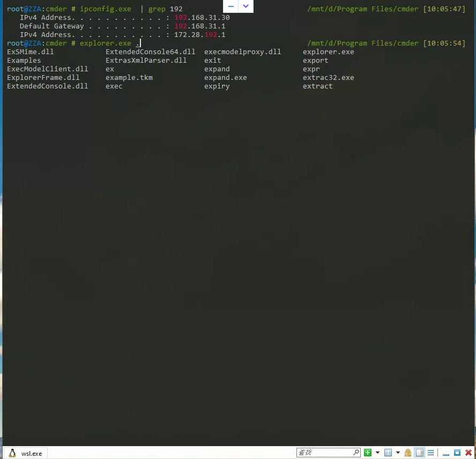This screenshot has width=476, height=459.
Task: Click ExtrasXmlParser.dll entry
Action: pyautogui.click(x=146, y=61)
